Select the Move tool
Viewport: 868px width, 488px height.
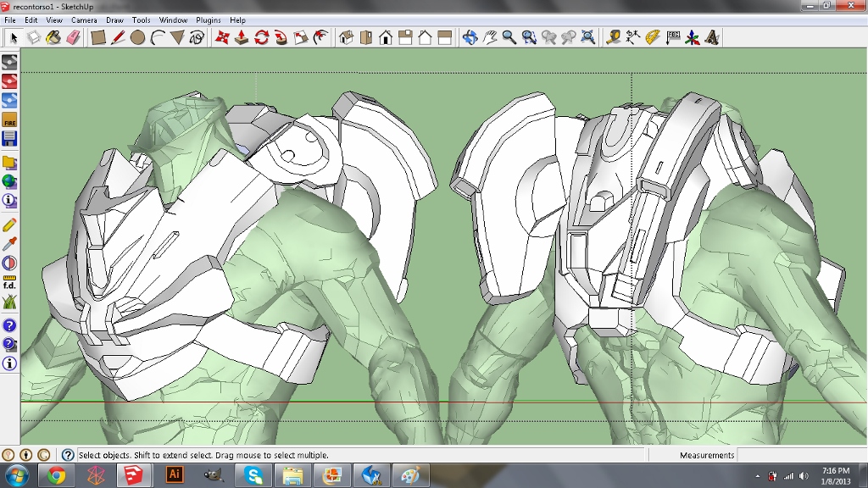click(x=222, y=37)
